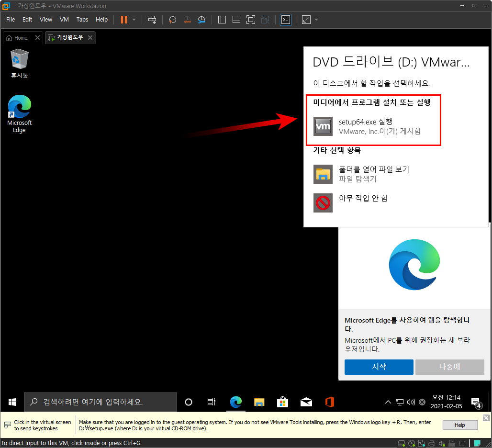Click the sound card status icon
This screenshot has width=492, height=448.
click(442, 443)
